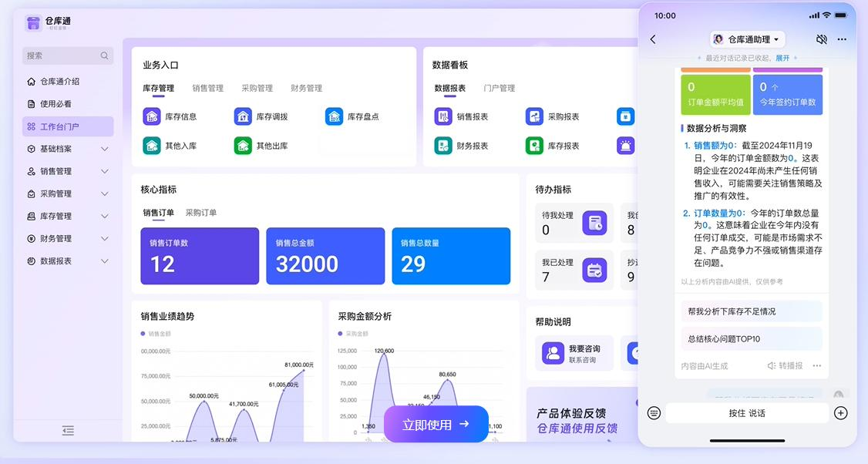Select the 财务管理 tab in 业务入口
The height and width of the screenshot is (464, 868).
[x=307, y=88]
